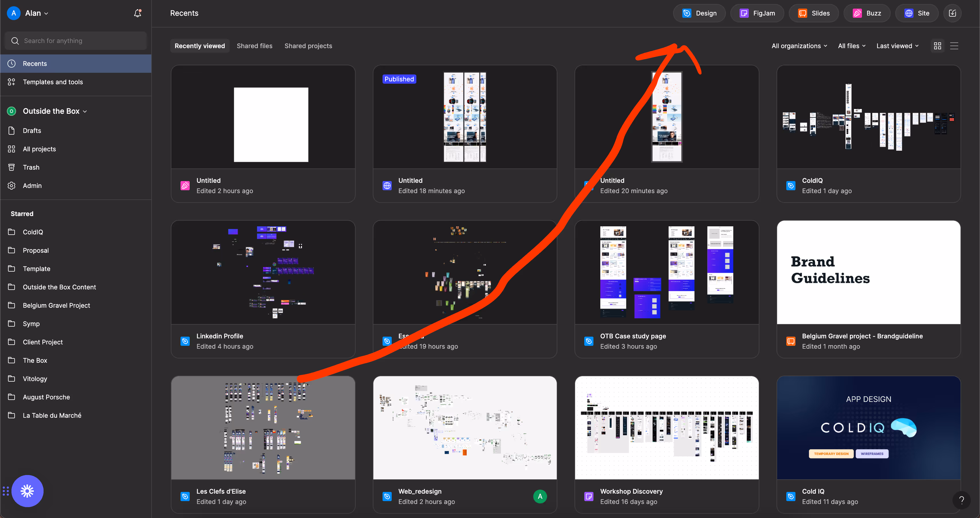The width and height of the screenshot is (980, 518).
Task: Open the Trash in sidebar
Action: point(31,167)
